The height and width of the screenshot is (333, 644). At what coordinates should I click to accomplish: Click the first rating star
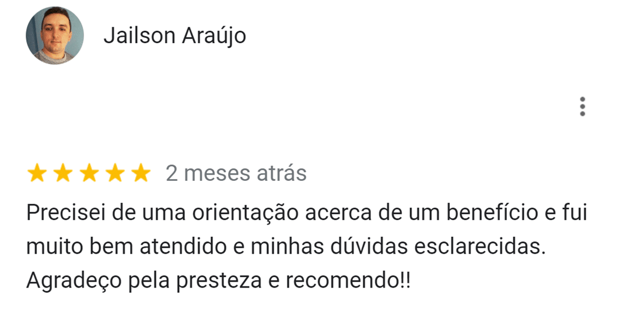tap(37, 173)
